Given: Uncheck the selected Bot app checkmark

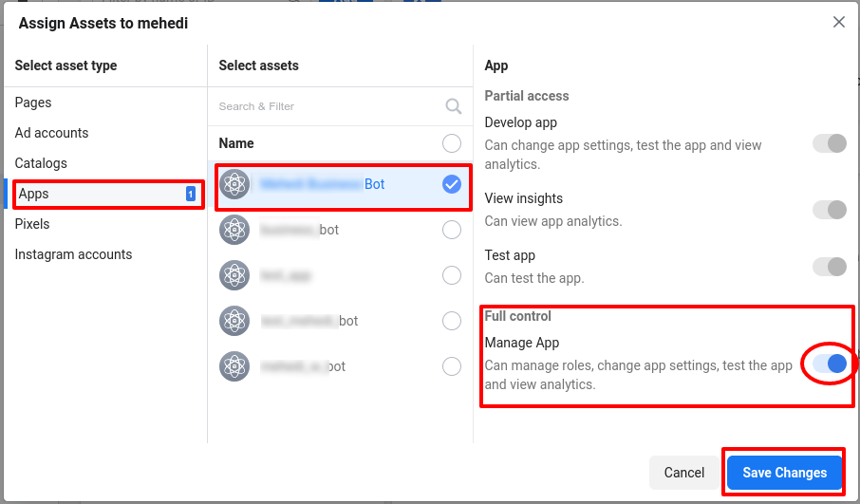Looking at the screenshot, I should tap(452, 184).
